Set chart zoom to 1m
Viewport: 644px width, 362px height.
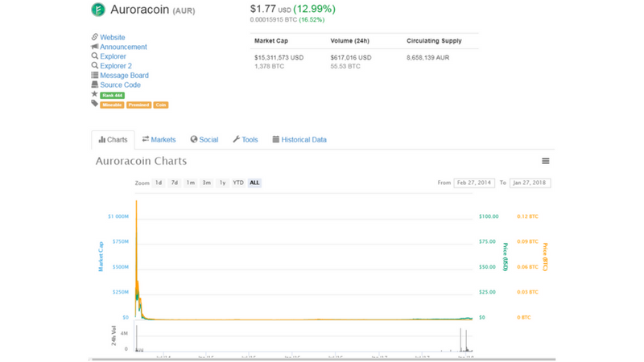191,183
